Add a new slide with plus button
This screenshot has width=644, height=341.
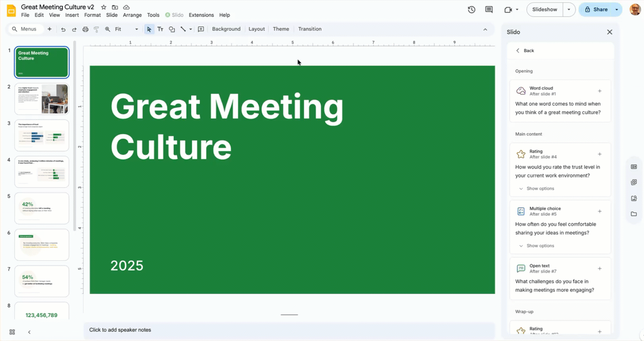click(x=50, y=29)
